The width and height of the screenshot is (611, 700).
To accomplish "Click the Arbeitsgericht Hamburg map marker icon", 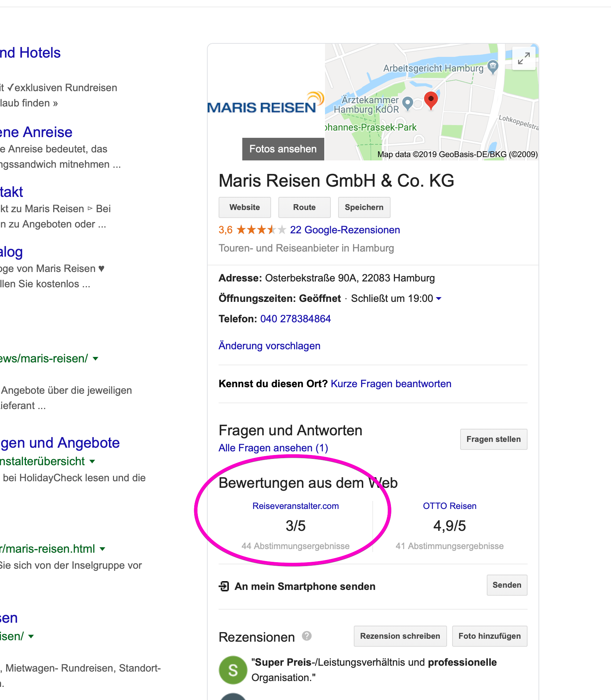I will [x=493, y=67].
